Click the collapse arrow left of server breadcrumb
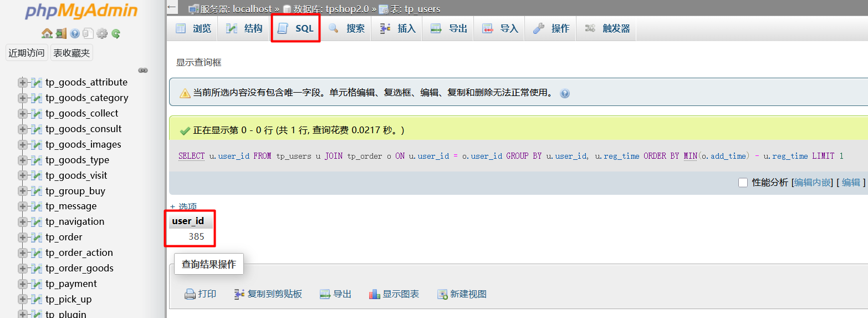The image size is (868, 318). 172,8
